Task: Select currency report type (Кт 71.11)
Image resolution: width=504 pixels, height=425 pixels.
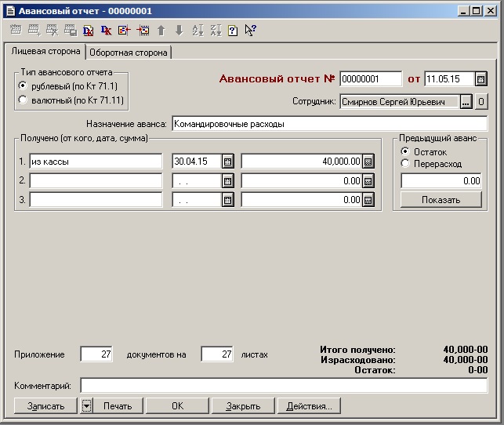Action: (x=22, y=100)
